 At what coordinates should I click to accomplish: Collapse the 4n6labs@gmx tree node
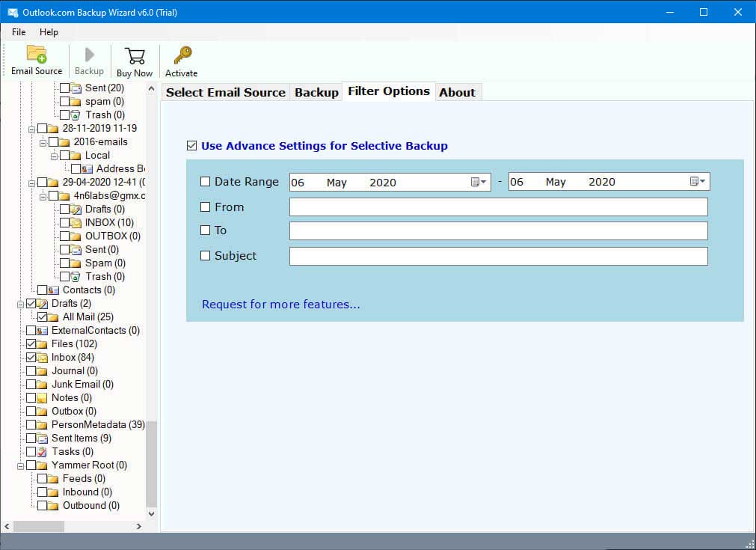[x=43, y=197]
